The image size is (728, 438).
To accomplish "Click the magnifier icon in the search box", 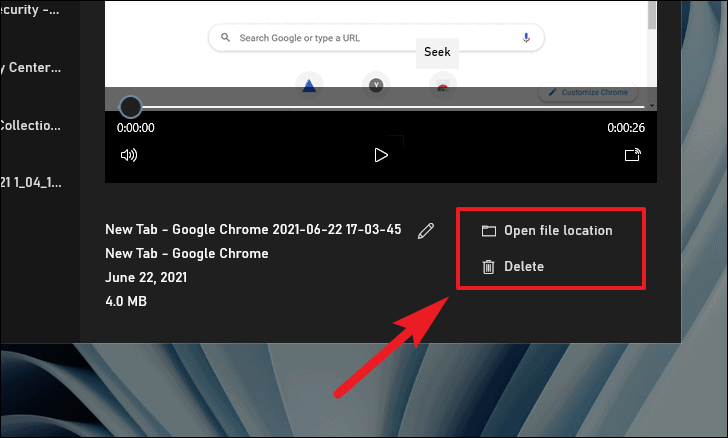I will click(x=225, y=38).
